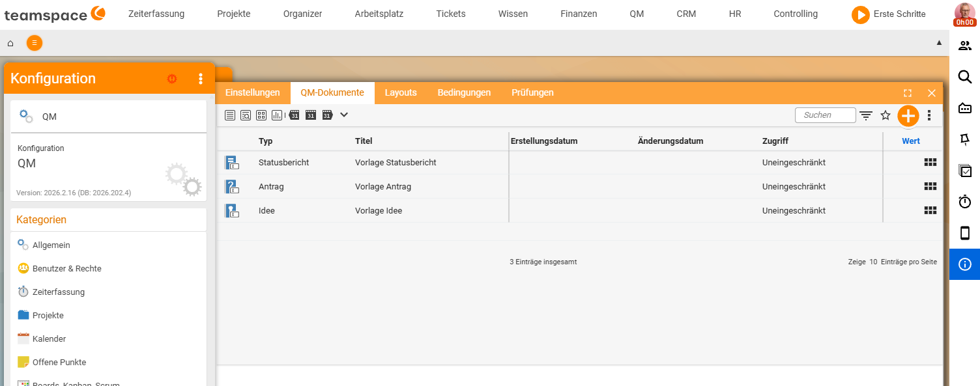Select the Vorlage Idee title
980x386 pixels.
tap(379, 210)
